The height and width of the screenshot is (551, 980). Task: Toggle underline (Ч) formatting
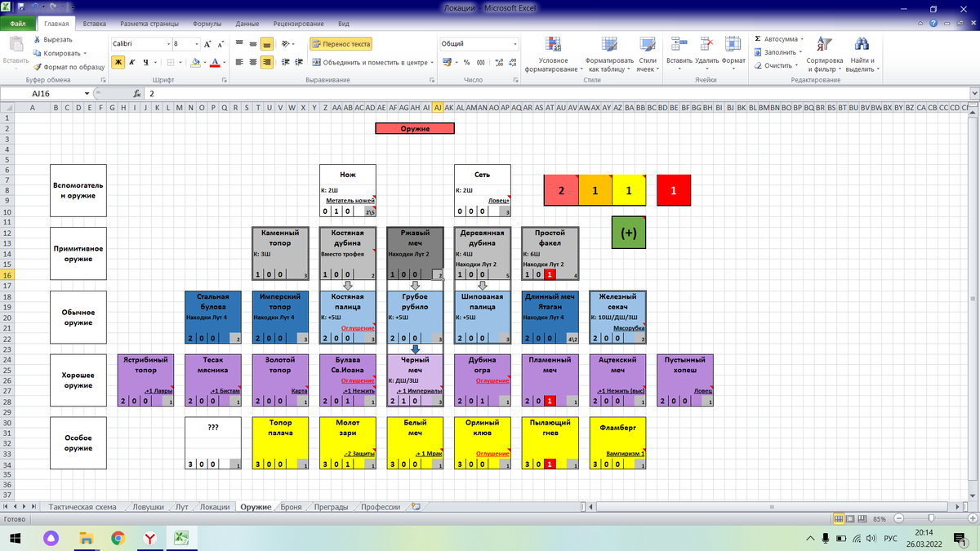coord(145,62)
